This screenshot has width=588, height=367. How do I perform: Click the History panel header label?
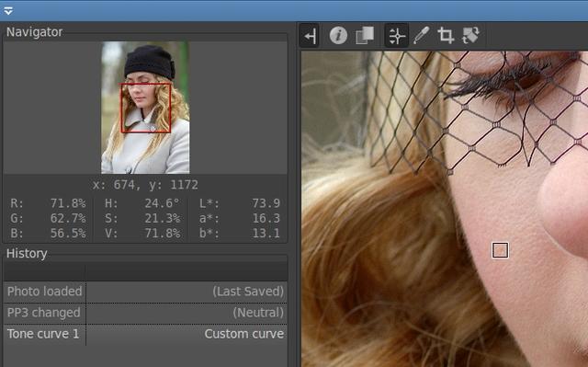click(x=27, y=253)
